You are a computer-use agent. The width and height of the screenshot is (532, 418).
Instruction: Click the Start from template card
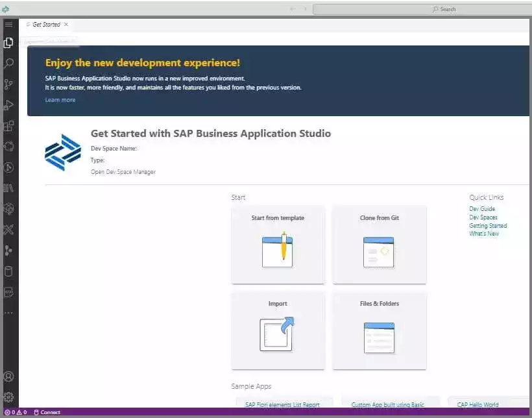coord(278,244)
